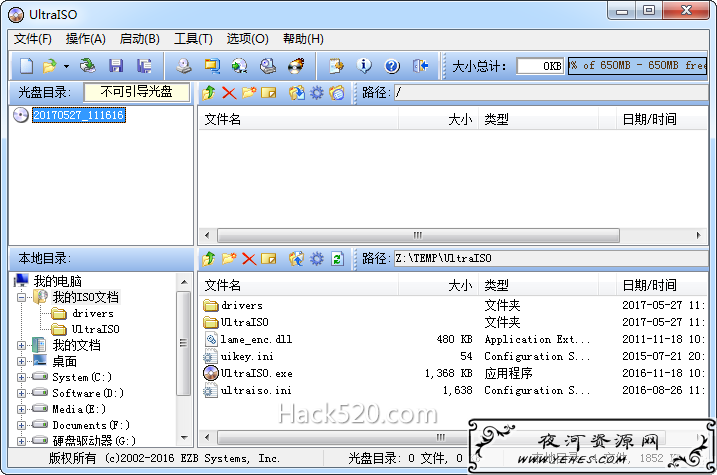Sort the local file list by 文件名 column
The height and width of the screenshot is (475, 717).
pos(298,286)
